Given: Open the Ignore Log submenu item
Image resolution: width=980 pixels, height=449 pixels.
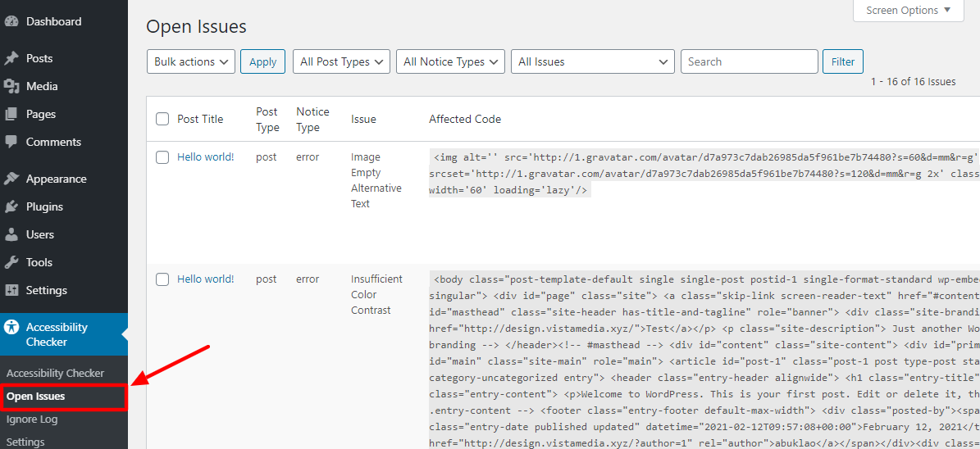Looking at the screenshot, I should point(32,419).
